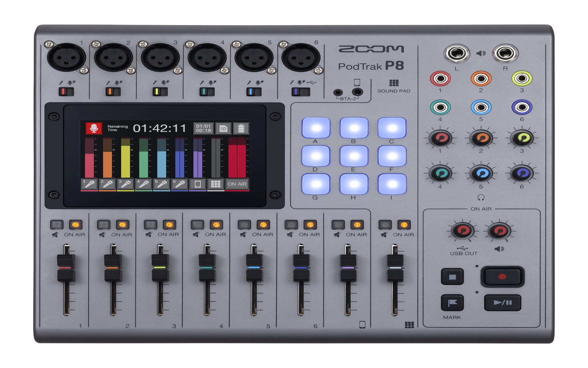Viewport: 588px width, 368px height.
Task: Flip the yellow input select switch on channel 3
Action: pos(160,92)
